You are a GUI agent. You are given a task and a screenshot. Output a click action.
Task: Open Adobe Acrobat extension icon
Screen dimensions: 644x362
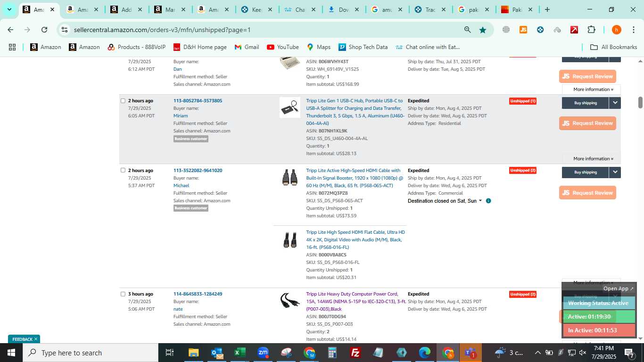click(574, 30)
